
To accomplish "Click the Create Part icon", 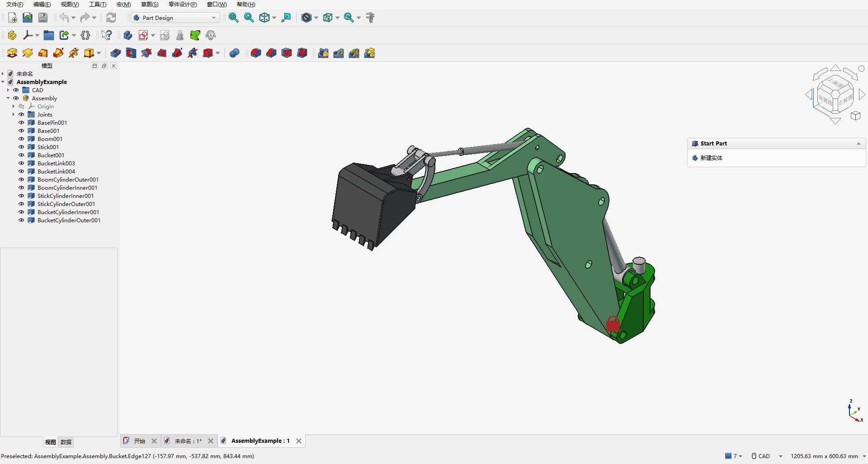I will [12, 35].
